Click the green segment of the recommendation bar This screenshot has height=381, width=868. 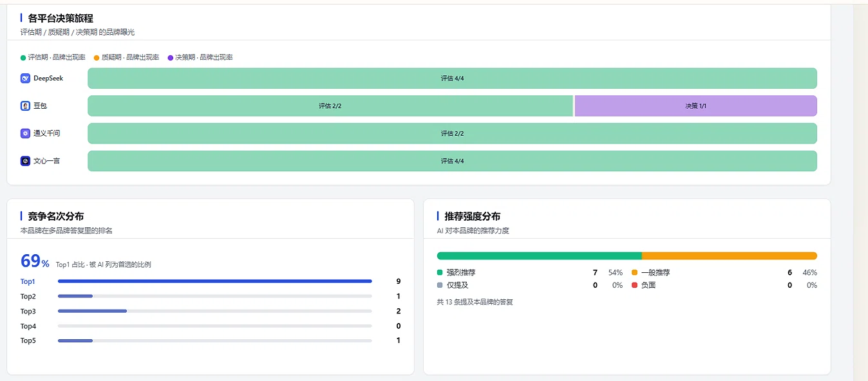[x=540, y=256]
